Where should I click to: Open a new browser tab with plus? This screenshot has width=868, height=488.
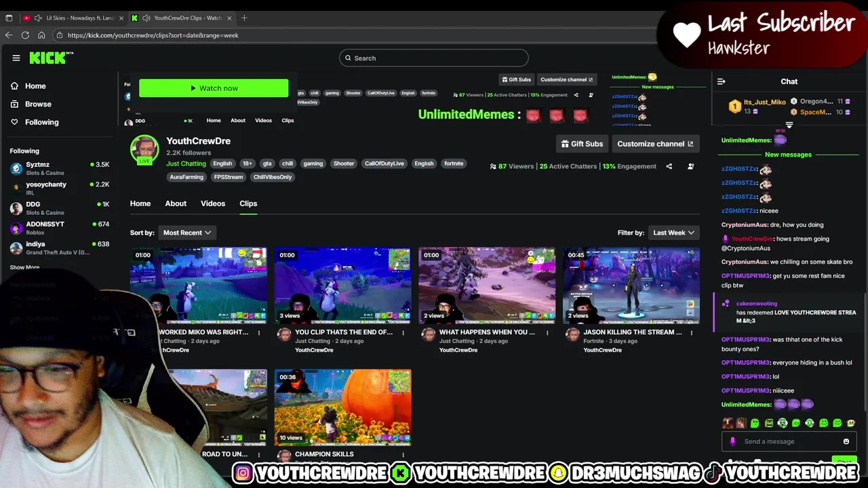[x=244, y=18]
